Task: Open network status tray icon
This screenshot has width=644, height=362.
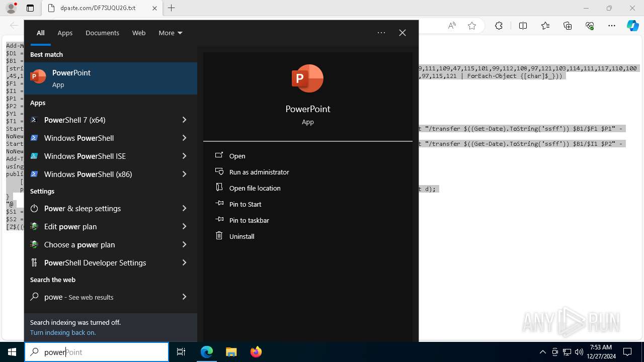Action: [x=567, y=352]
